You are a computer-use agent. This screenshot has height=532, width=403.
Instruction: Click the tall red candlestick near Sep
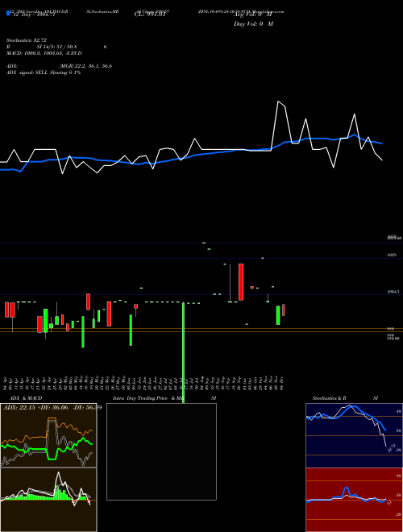point(241,282)
